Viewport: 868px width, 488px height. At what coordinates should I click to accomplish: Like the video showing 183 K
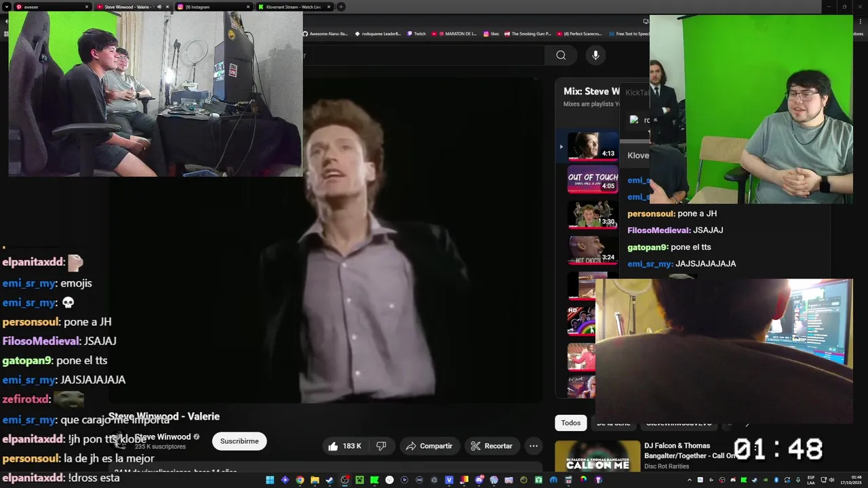344,446
